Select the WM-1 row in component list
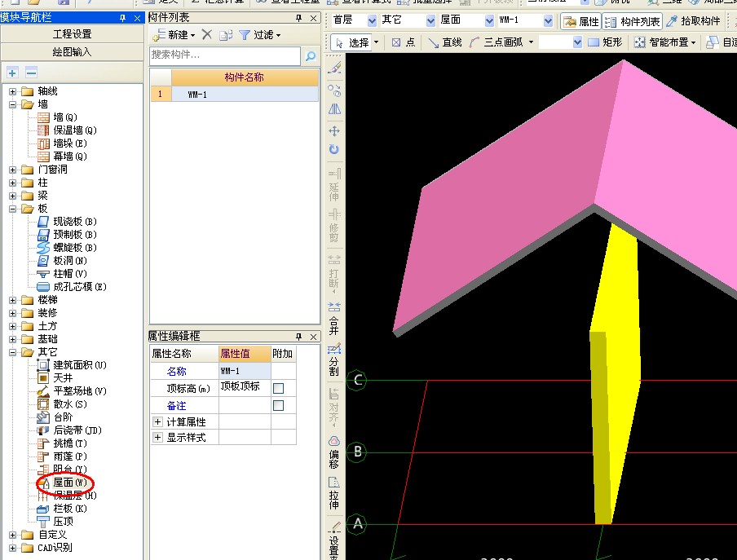The height and width of the screenshot is (560, 737). click(235, 94)
